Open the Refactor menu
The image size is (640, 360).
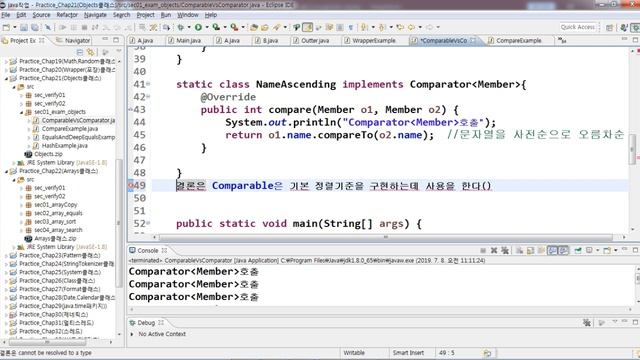[67, 15]
